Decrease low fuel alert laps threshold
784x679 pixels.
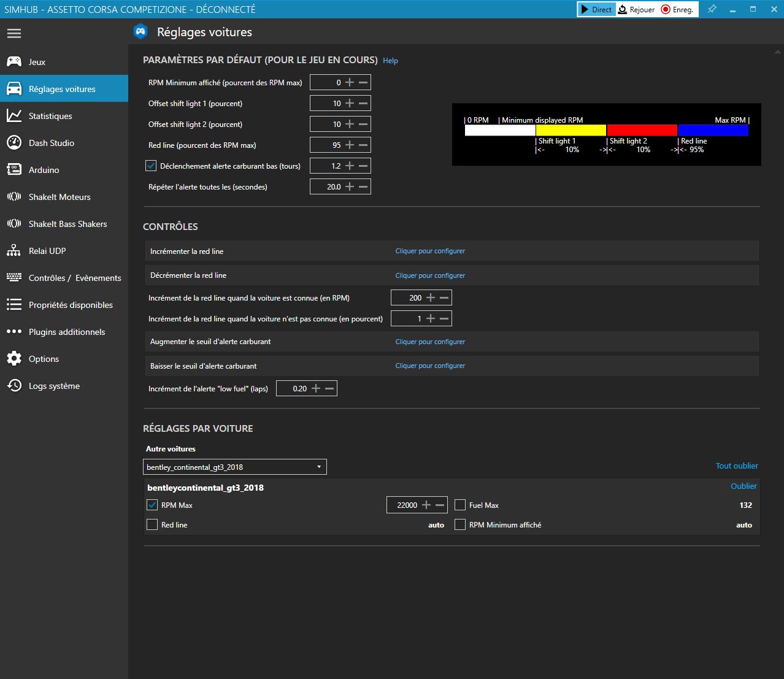click(363, 166)
